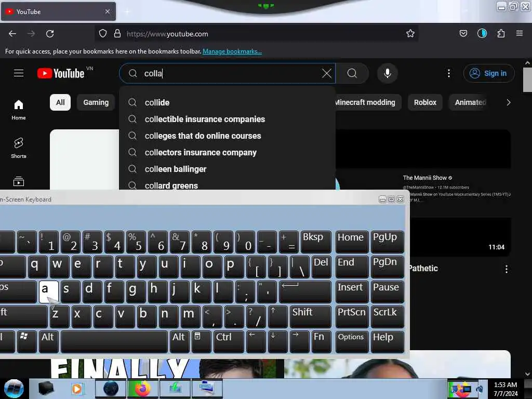Screen dimensions: 532x399
Task: Select the Roblox filter chip
Action: tap(425, 102)
